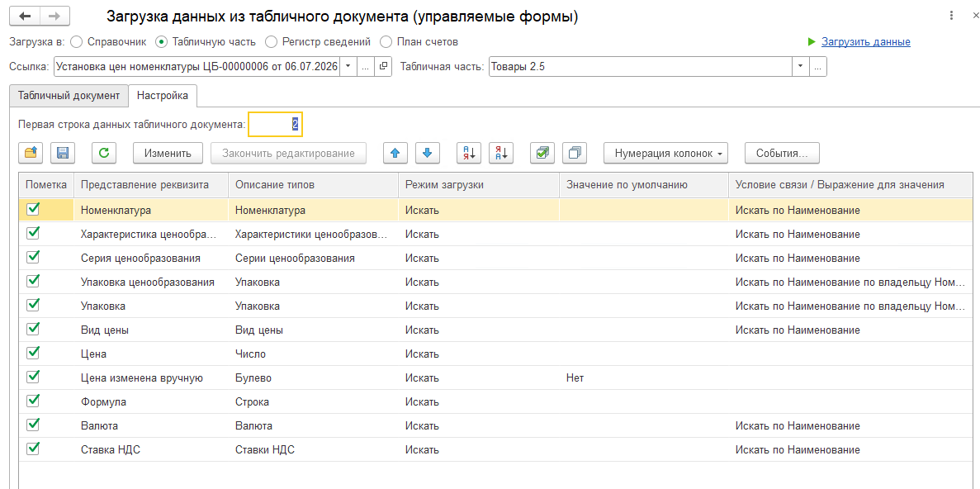Image resolution: width=980 pixels, height=489 pixels.
Task: Uncheck the Номенклатура row checkbox
Action: coord(34,210)
